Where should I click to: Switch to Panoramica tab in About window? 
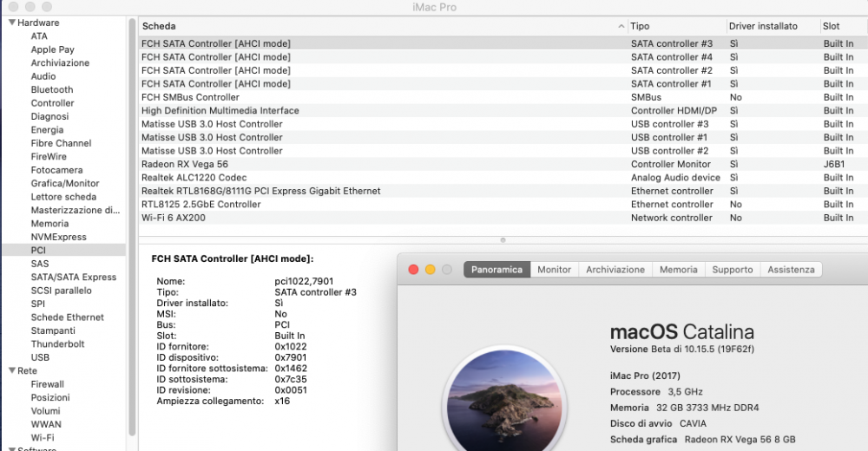[x=496, y=270]
